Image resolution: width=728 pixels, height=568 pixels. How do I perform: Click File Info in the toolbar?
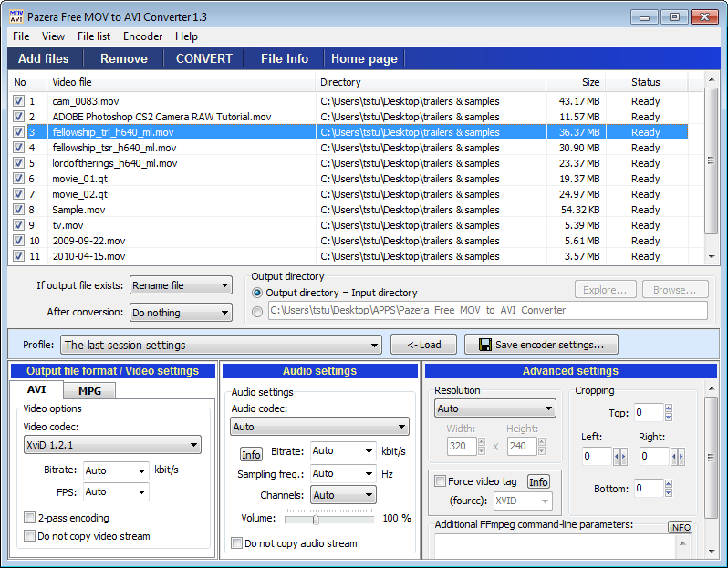284,58
